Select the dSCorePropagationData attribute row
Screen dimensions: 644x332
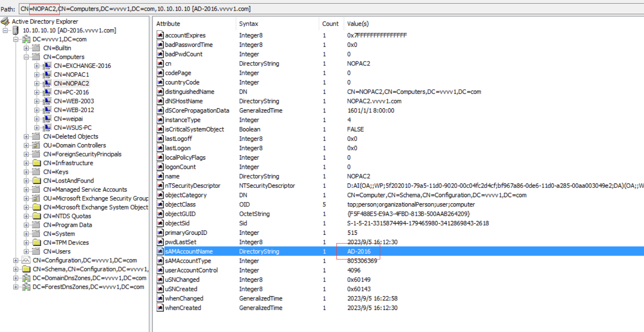pyautogui.click(x=398, y=111)
